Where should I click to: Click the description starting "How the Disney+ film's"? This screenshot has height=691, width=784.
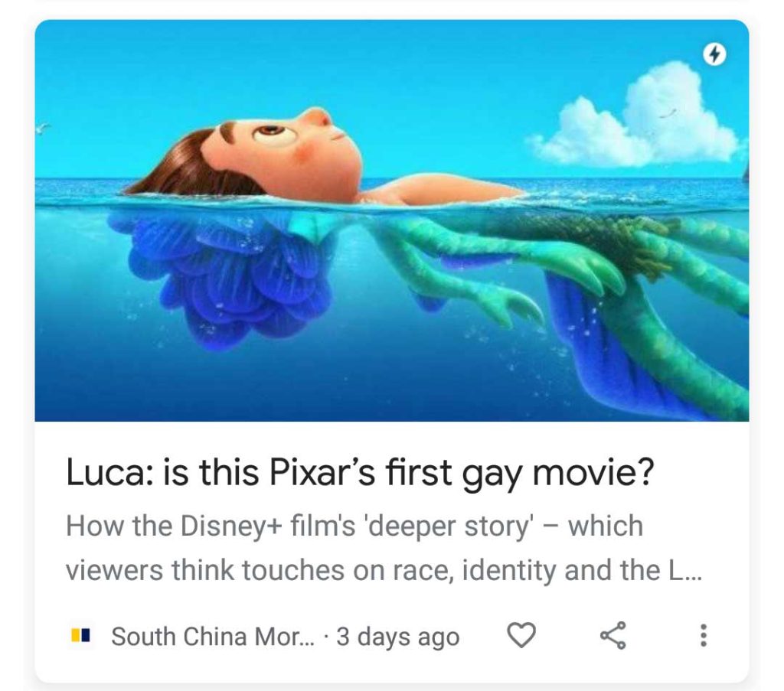coord(384,548)
